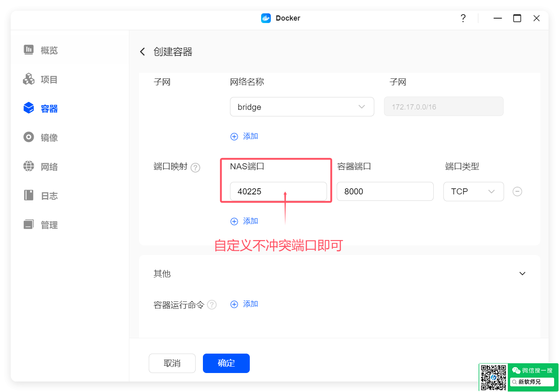Click the 镜像 image disc icon
This screenshot has height=392, width=559.
(x=29, y=137)
